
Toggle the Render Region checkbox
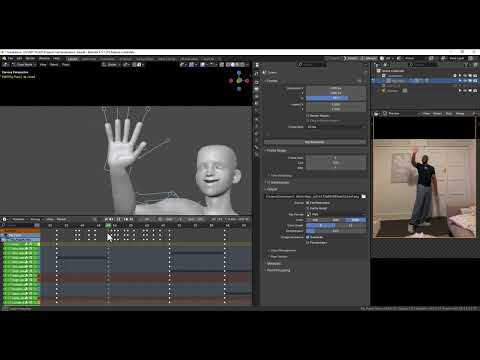308,116
